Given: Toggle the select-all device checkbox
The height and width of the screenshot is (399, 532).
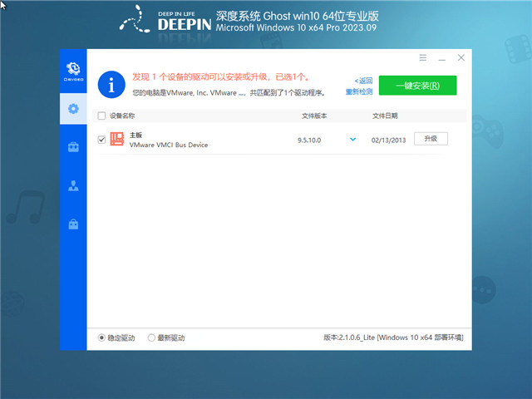Looking at the screenshot, I should click(101, 116).
